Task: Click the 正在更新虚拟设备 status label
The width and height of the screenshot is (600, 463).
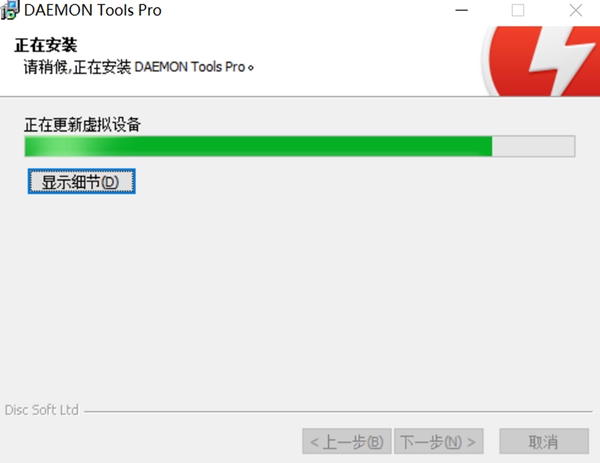Action: [x=83, y=125]
